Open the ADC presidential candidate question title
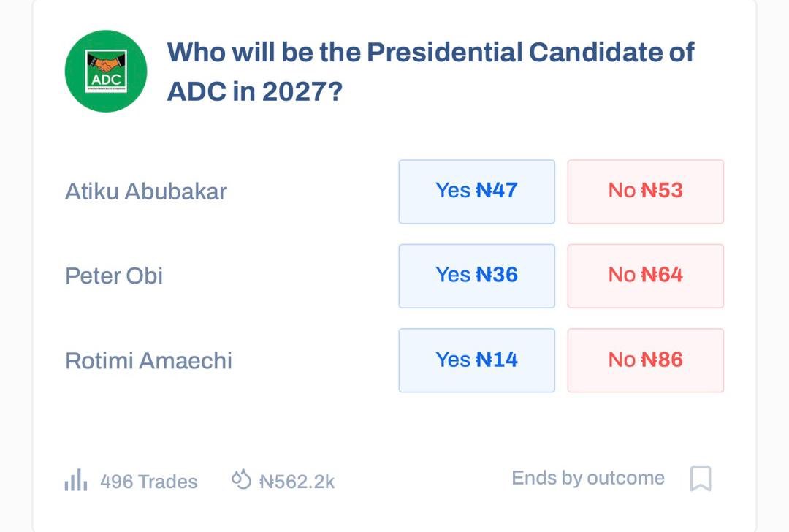 (430, 72)
